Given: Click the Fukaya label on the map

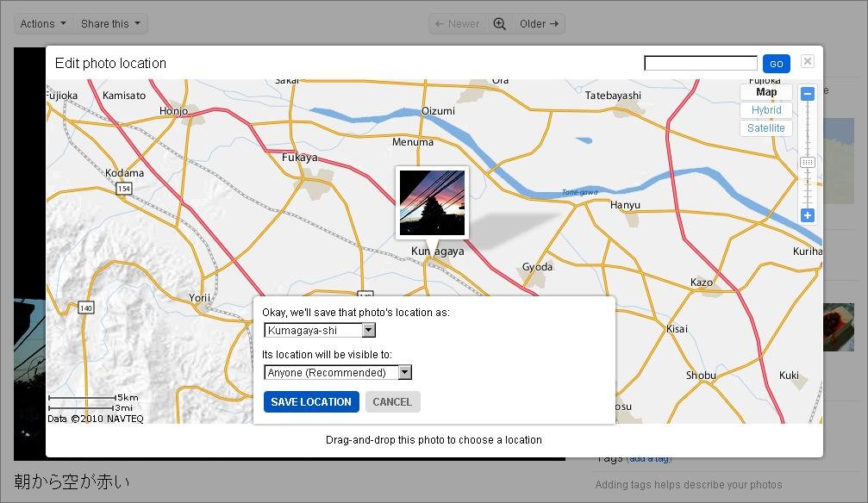Looking at the screenshot, I should [299, 157].
